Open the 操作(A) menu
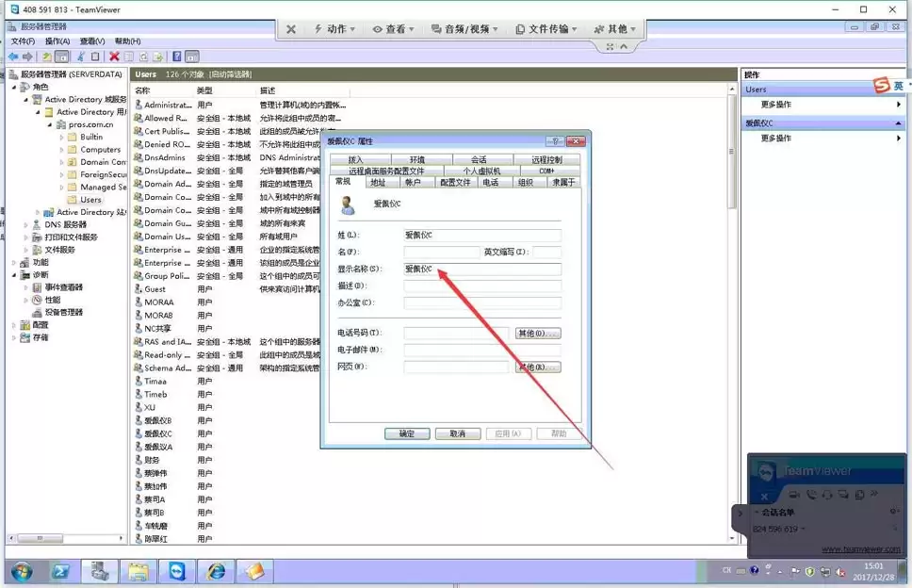The height and width of the screenshot is (588, 912). point(57,41)
